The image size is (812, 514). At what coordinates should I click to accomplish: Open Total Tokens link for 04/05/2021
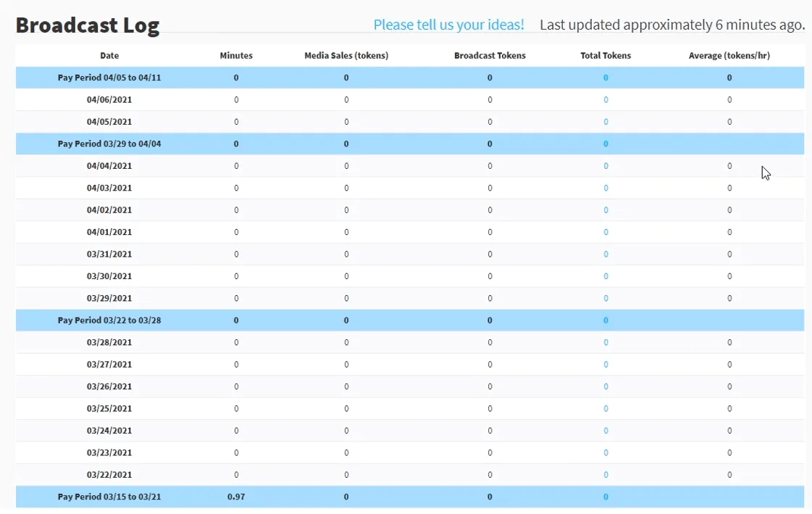coord(606,122)
